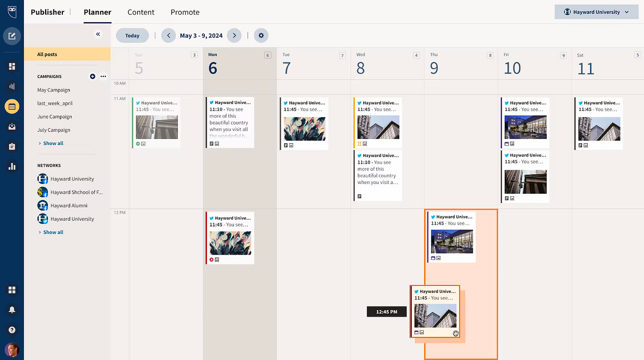Open Friday night campus building post
Viewport: 644px width, 360px height.
point(525,123)
